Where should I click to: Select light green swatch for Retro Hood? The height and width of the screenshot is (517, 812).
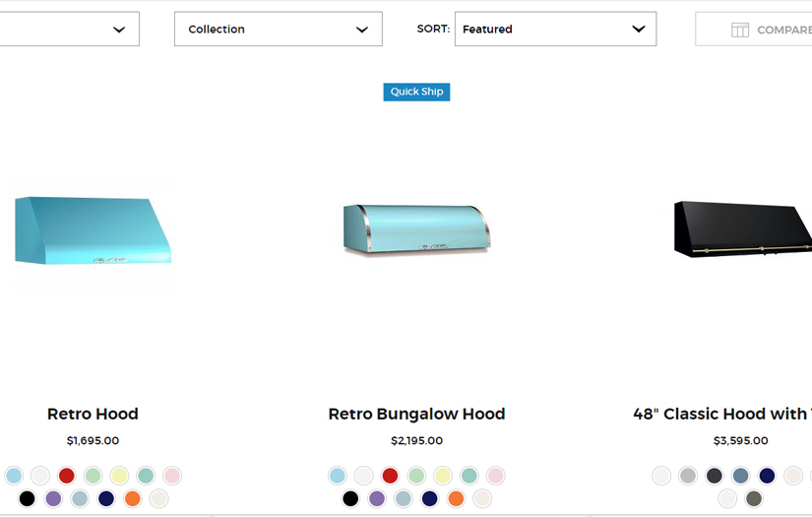pyautogui.click(x=93, y=476)
